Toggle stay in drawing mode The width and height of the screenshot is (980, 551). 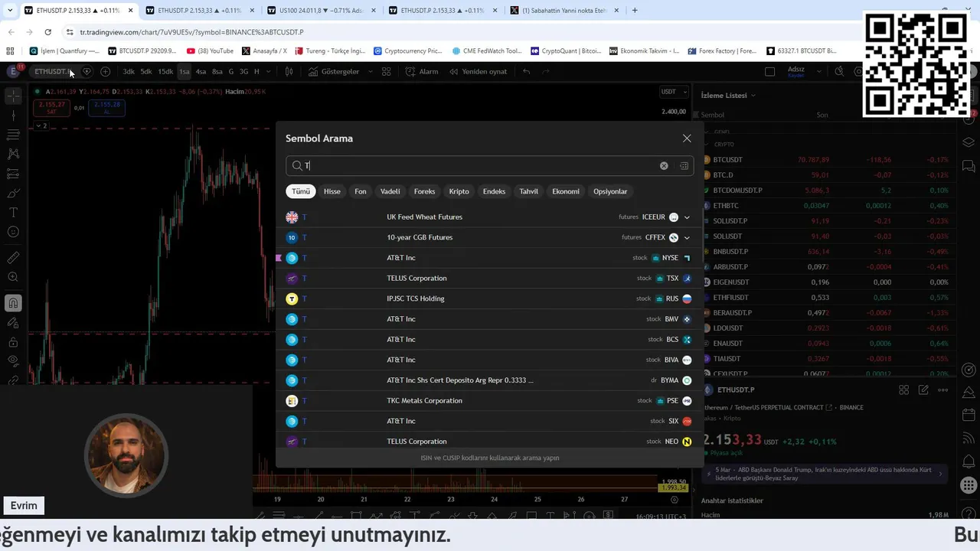pyautogui.click(x=13, y=322)
